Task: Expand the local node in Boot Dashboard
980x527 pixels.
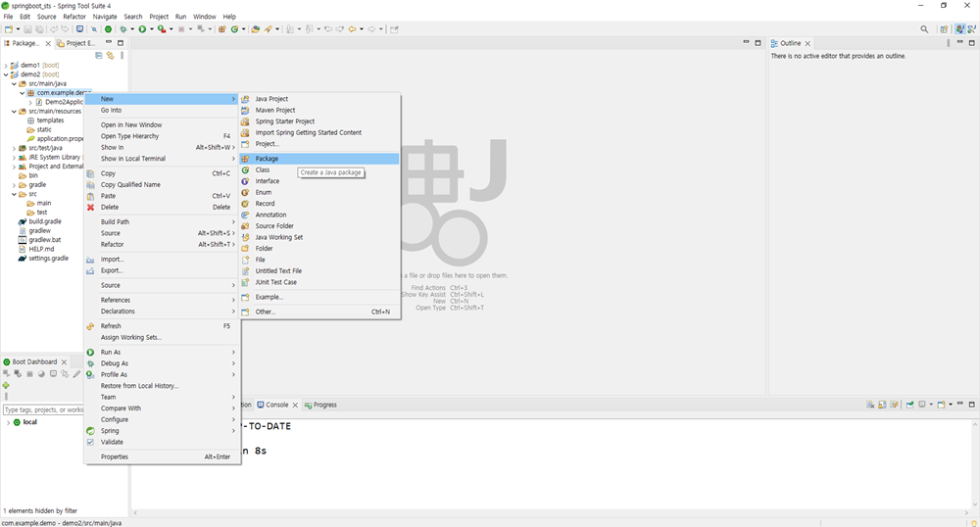Action: click(x=8, y=422)
